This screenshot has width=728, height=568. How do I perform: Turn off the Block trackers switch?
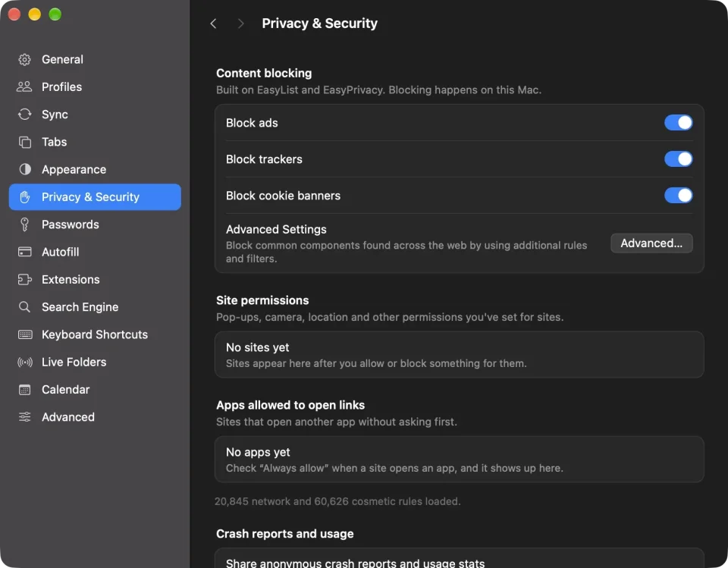click(678, 158)
